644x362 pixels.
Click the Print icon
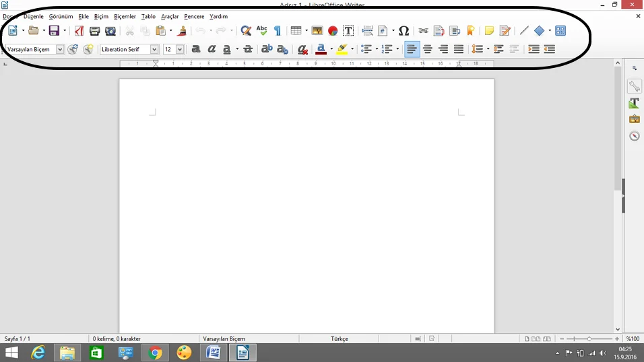pyautogui.click(x=94, y=31)
